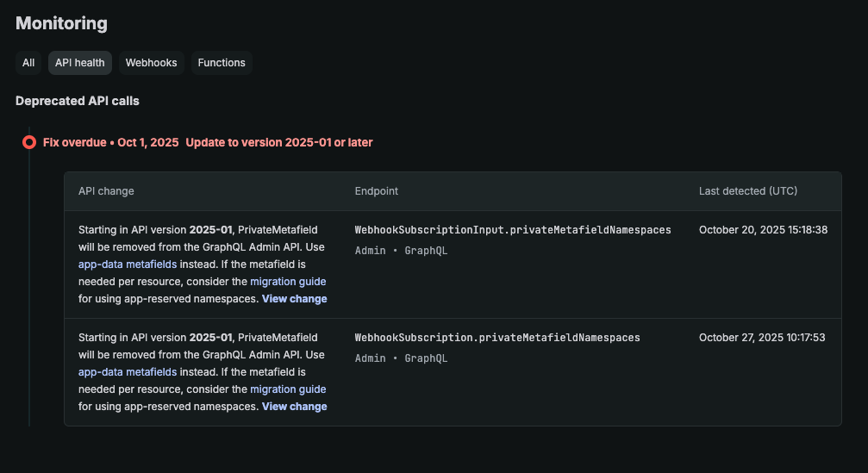Open migration guide link in first row
The width and height of the screenshot is (868, 473).
point(288,282)
